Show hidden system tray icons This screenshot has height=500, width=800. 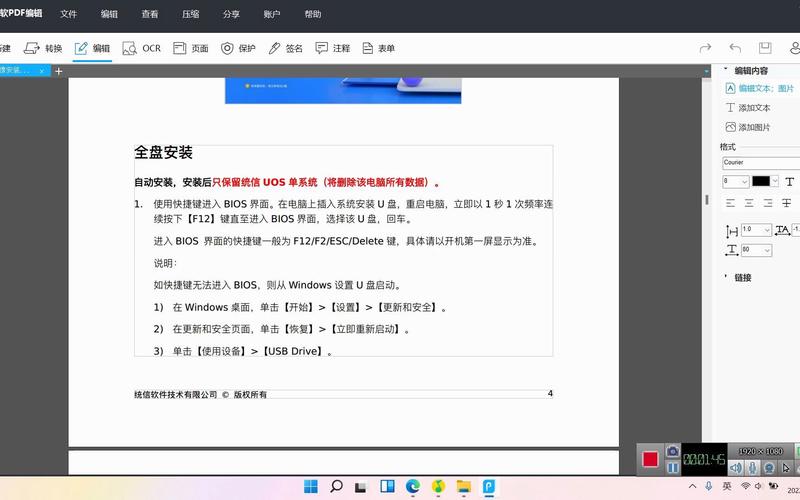692,486
